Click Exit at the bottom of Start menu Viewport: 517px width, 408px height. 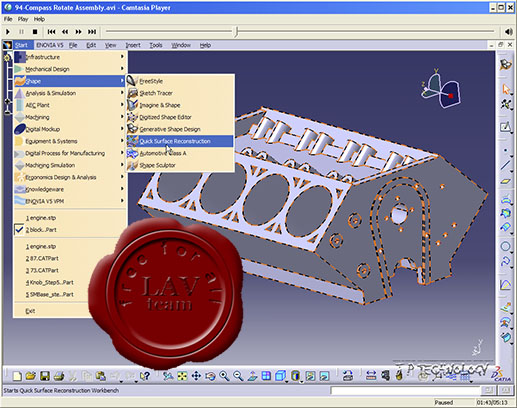[x=30, y=311]
